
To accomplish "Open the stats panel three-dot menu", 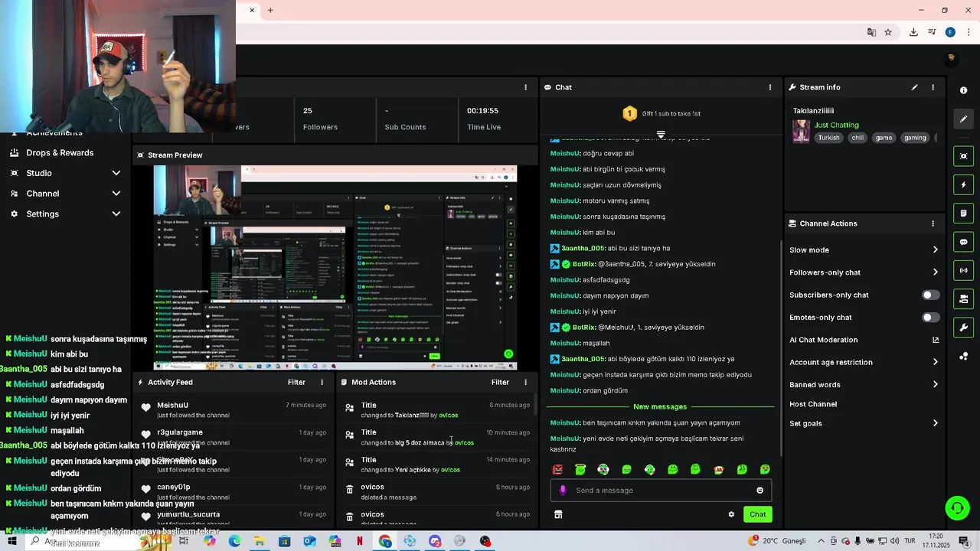I will pos(525,87).
